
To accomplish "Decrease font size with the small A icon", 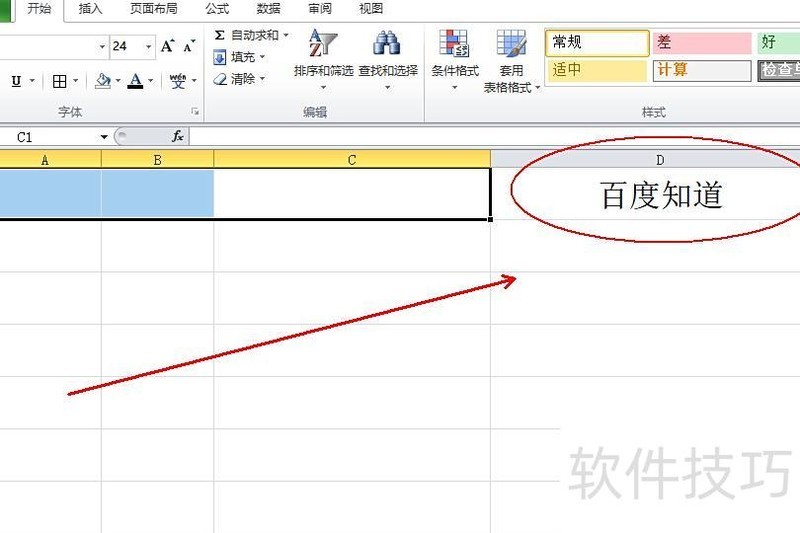I will [189, 46].
